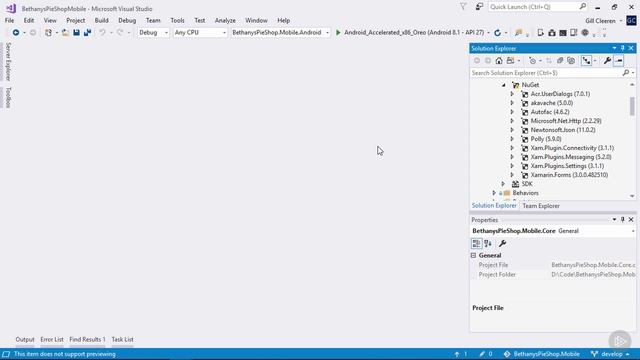640x360 pixels.
Task: Click the Restart/refresh icon after the emulator name
Action: pos(497,32)
